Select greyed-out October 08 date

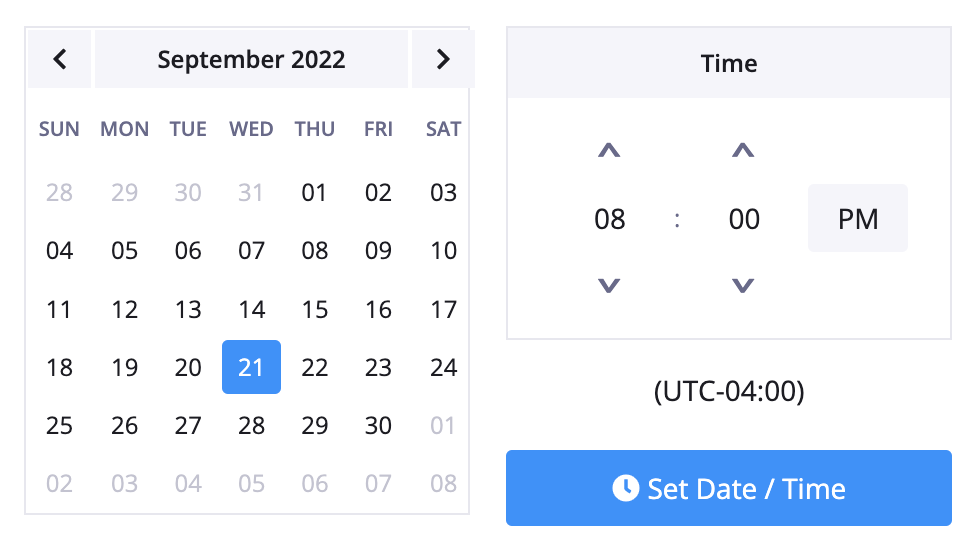pyautogui.click(x=443, y=483)
